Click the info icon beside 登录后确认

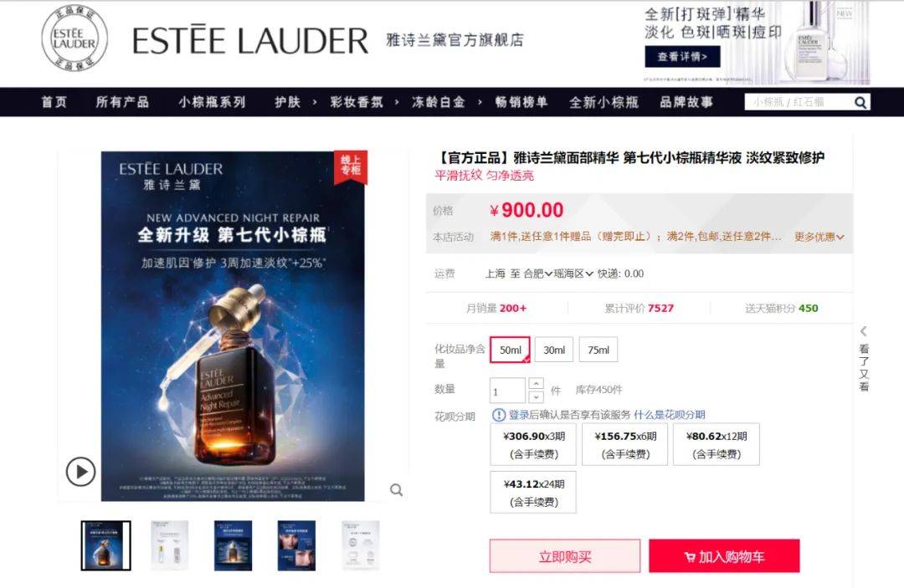pos(499,415)
